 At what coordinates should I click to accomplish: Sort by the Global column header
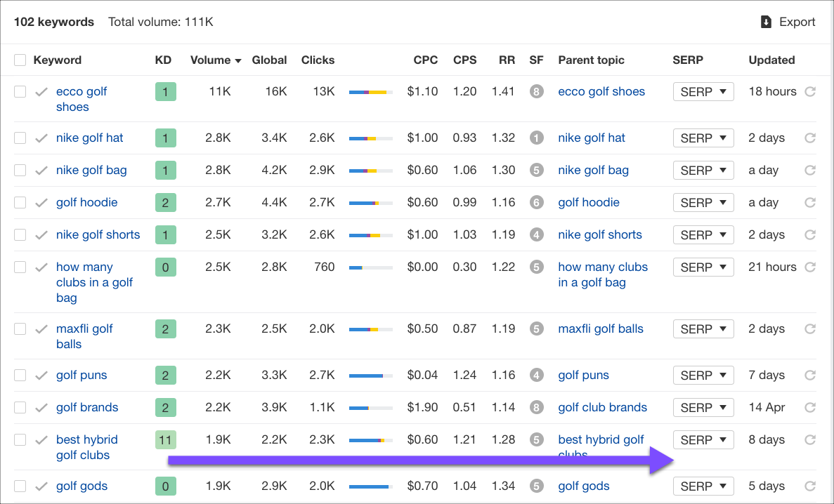[269, 60]
